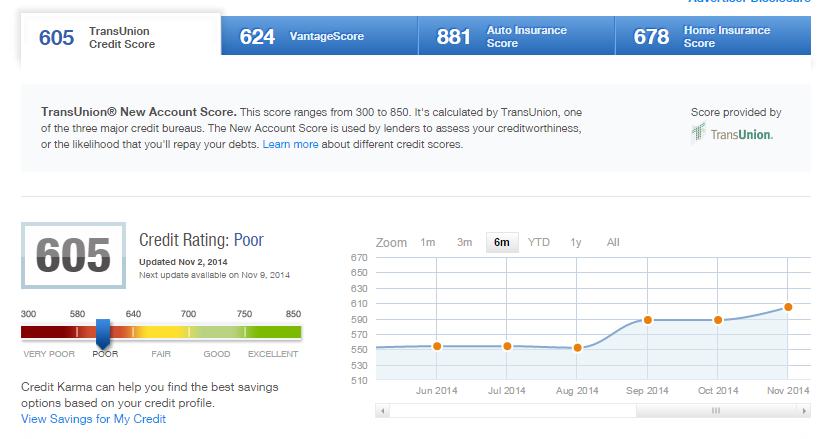Click the blue score marker on rating bar
Image resolution: width=824 pixels, height=439 pixels.
[103, 333]
